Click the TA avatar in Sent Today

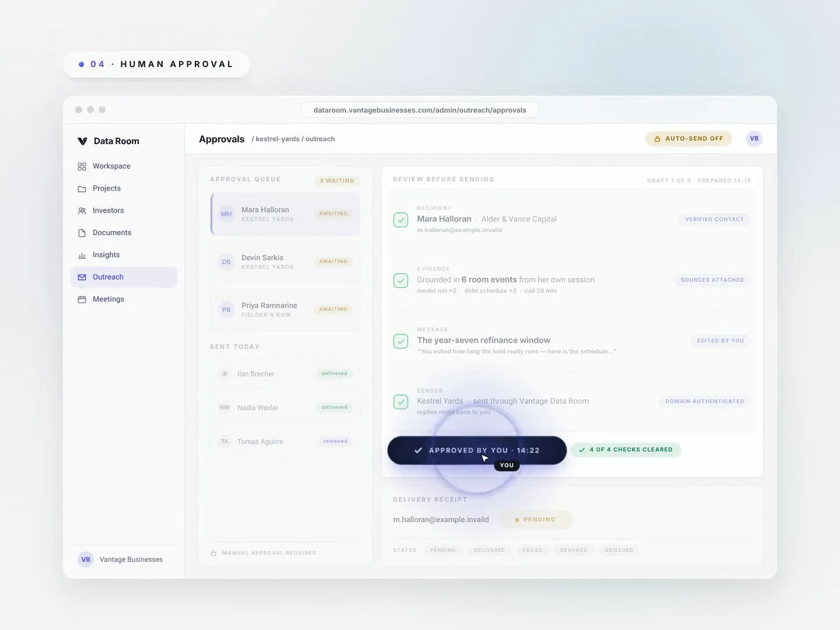pyautogui.click(x=225, y=442)
